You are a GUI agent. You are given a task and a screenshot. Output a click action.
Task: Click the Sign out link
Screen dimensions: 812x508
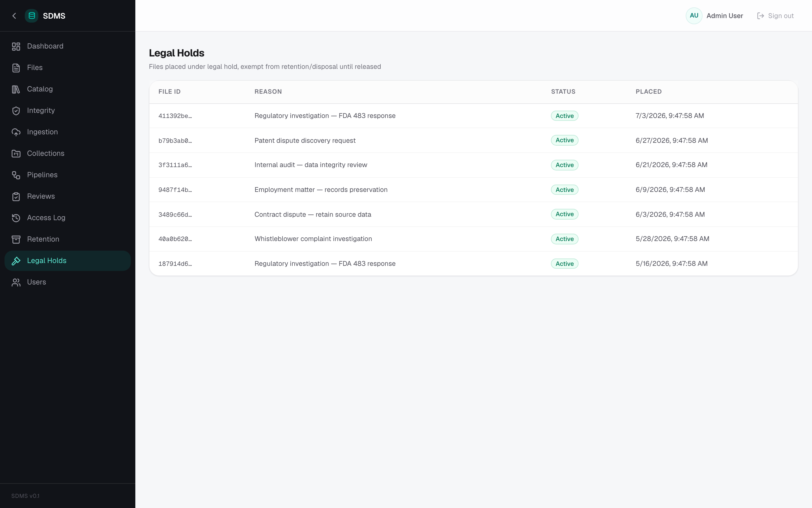pos(775,16)
